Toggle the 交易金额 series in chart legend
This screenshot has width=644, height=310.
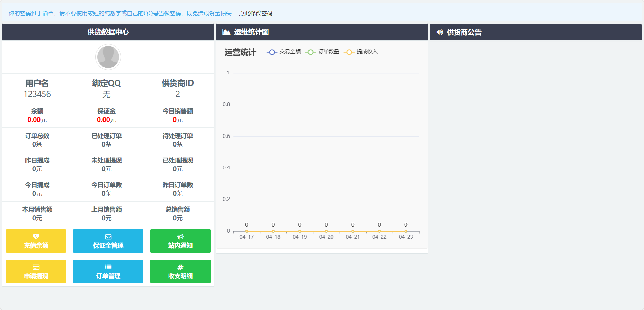coord(284,52)
